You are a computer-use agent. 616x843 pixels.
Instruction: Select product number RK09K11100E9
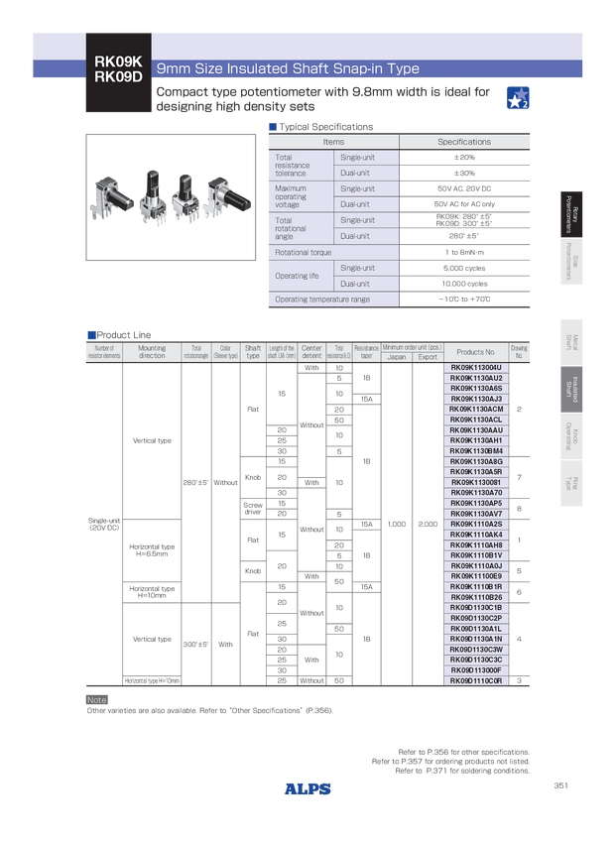click(476, 576)
